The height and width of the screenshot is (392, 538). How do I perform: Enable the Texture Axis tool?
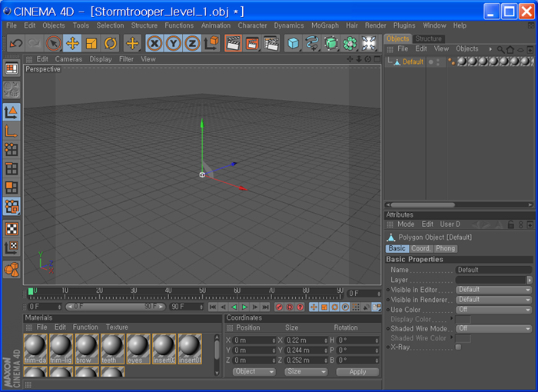click(x=12, y=247)
